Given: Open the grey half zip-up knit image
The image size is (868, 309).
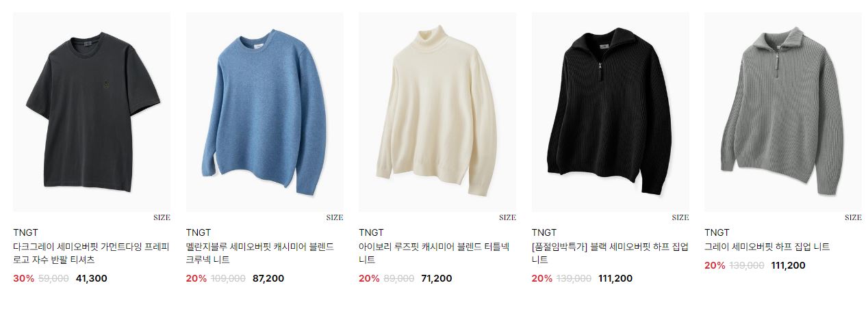Looking at the screenshot, I should (783, 112).
